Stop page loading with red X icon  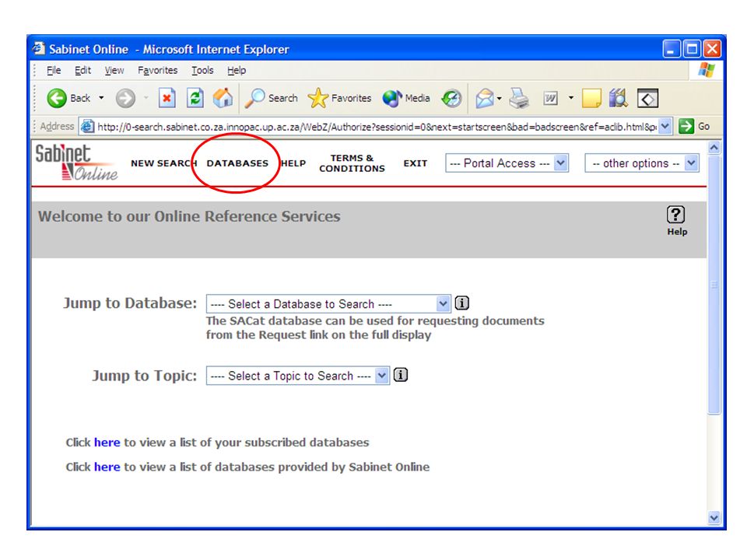click(167, 99)
